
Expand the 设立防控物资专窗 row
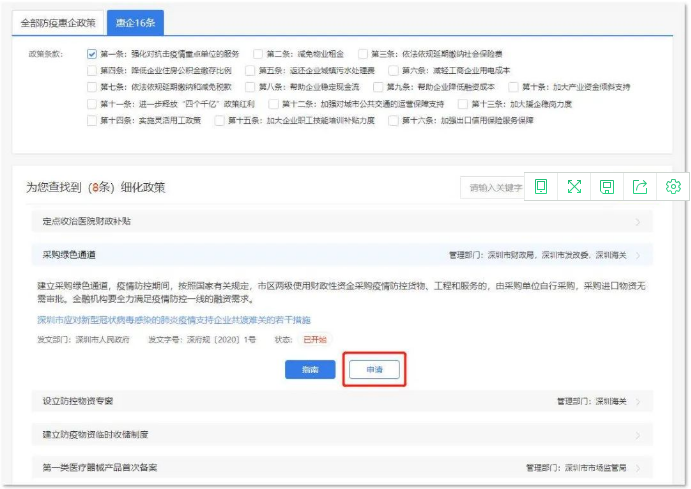click(636, 401)
